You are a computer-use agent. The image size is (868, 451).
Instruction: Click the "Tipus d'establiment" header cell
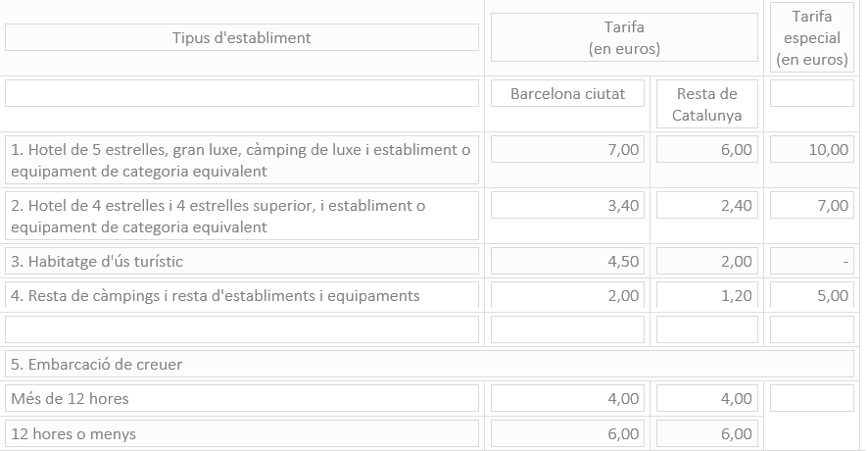242,38
